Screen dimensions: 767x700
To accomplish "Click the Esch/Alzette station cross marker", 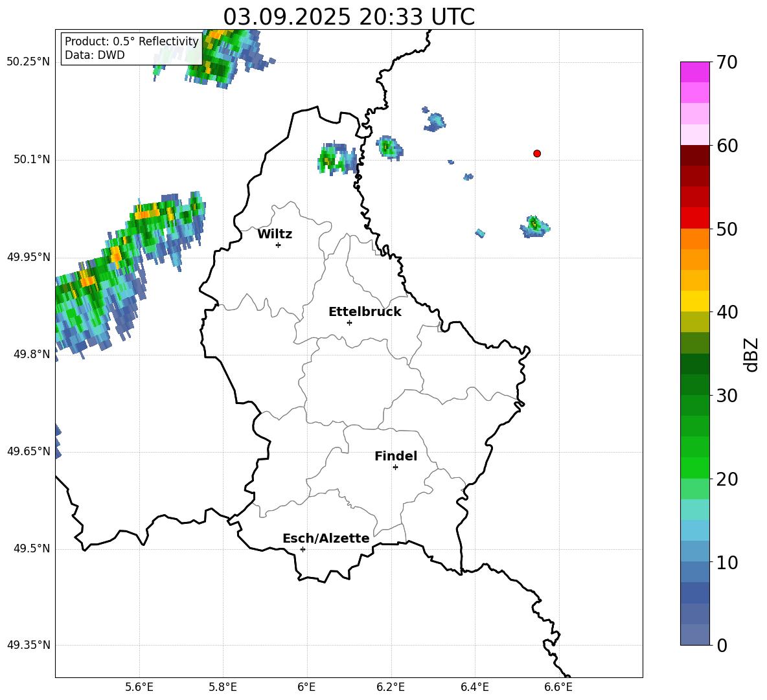I will click(303, 549).
